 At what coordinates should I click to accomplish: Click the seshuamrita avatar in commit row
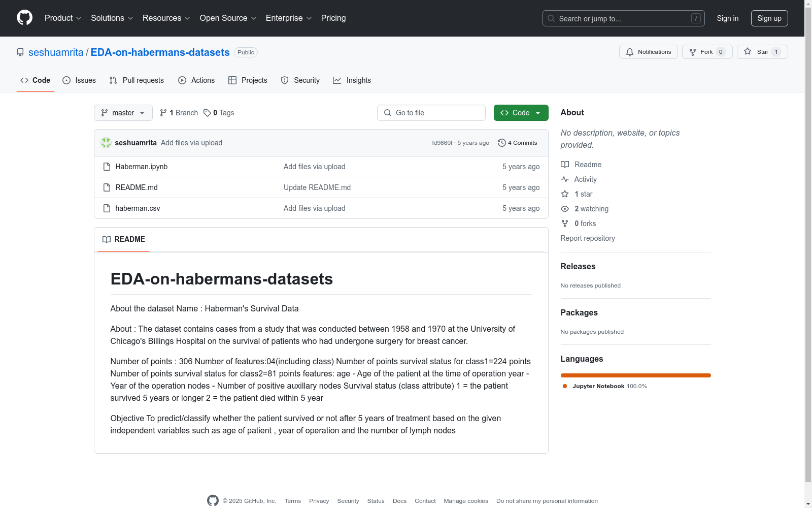point(106,143)
